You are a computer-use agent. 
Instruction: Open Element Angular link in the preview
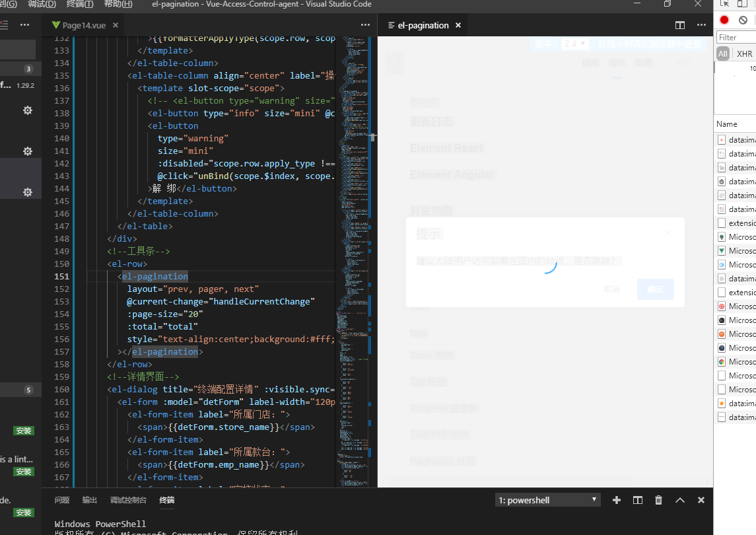click(x=452, y=174)
